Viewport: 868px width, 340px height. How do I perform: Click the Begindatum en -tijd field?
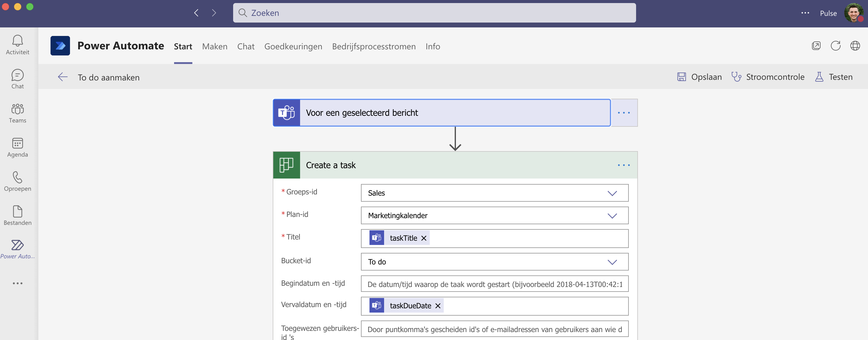tap(495, 284)
